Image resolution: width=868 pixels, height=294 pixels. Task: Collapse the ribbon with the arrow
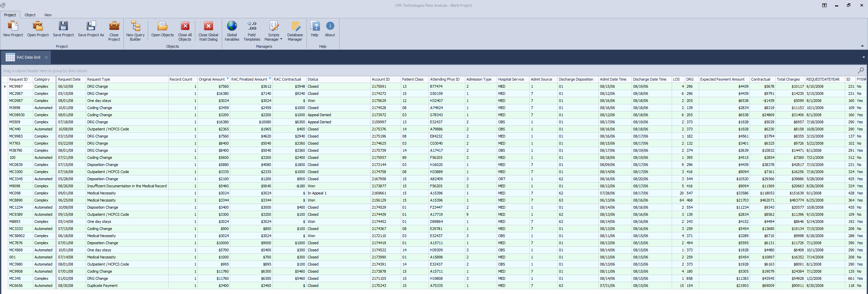pos(862,46)
